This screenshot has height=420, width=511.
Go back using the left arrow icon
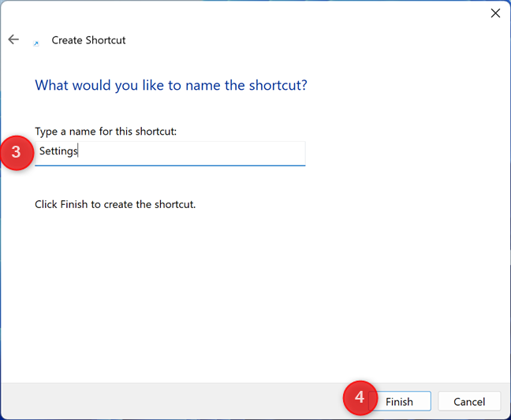[x=13, y=39]
